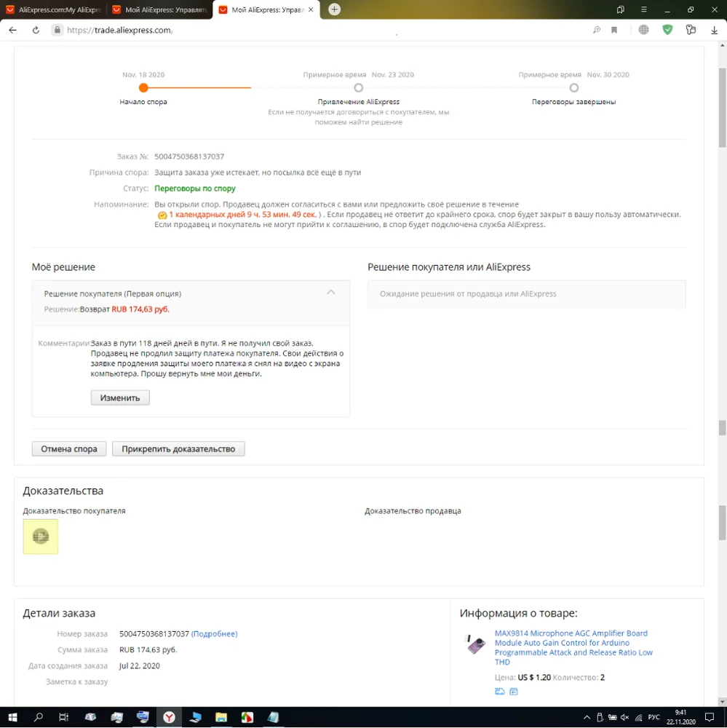This screenshot has height=728, width=727.
Task: Click the second blue icon under product price
Action: [514, 692]
